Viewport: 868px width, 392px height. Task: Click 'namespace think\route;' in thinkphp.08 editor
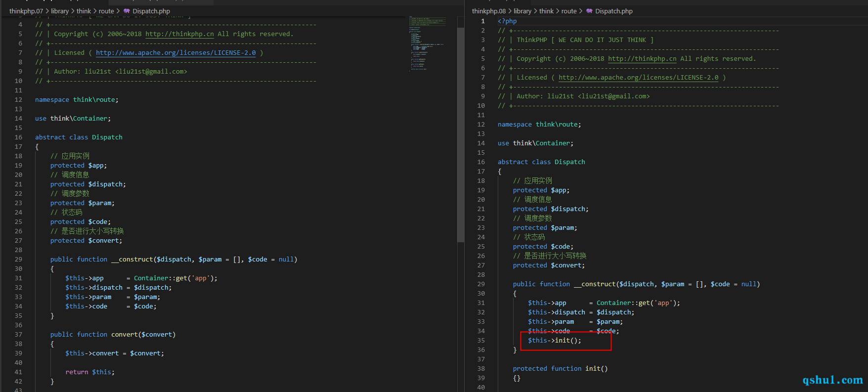point(539,125)
